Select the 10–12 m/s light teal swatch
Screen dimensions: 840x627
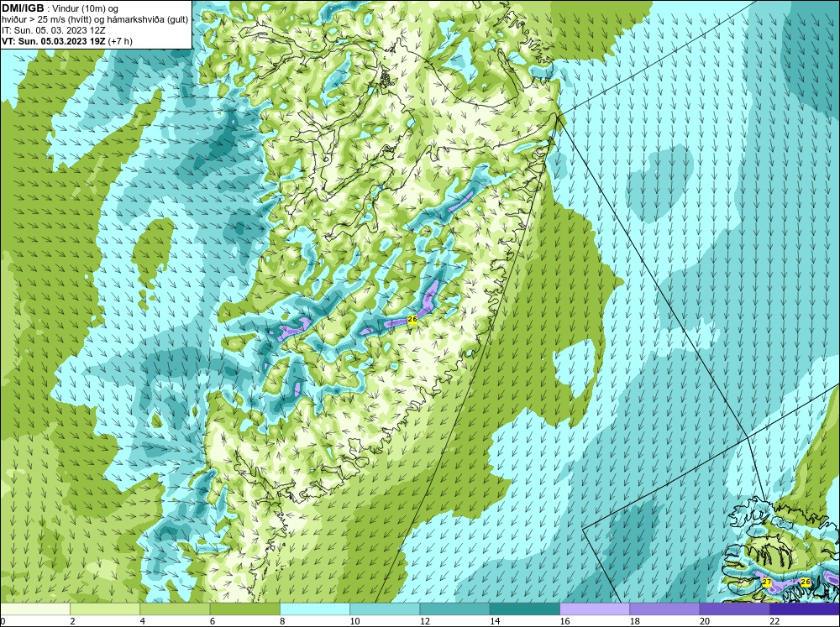(x=385, y=609)
